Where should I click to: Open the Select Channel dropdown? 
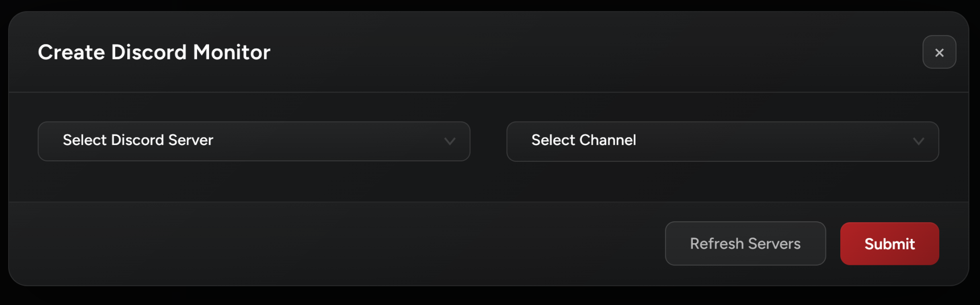pyautogui.click(x=722, y=141)
